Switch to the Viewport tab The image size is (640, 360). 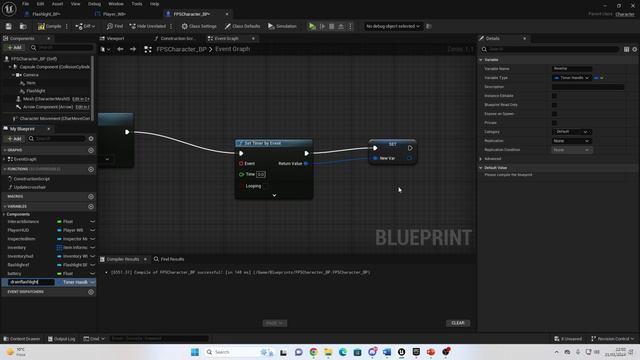115,38
